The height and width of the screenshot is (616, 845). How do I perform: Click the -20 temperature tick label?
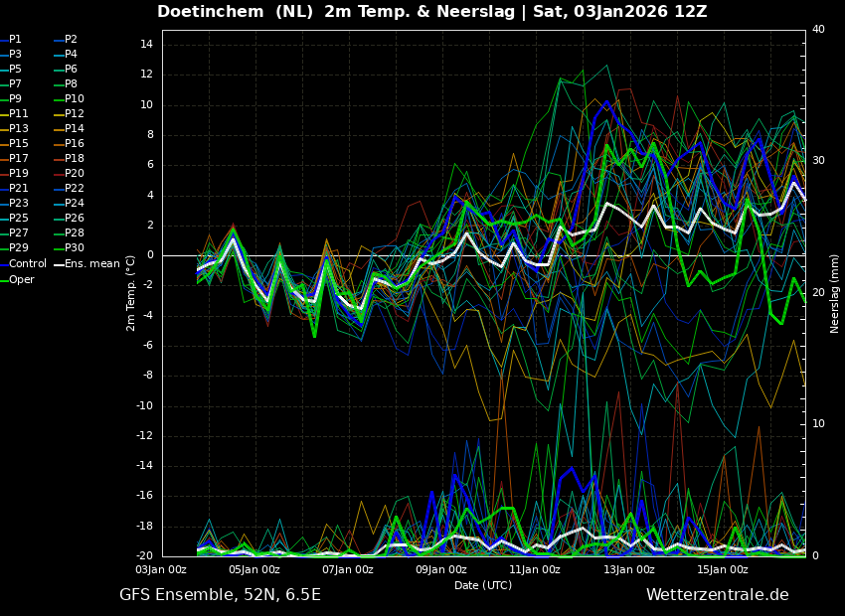144,556
